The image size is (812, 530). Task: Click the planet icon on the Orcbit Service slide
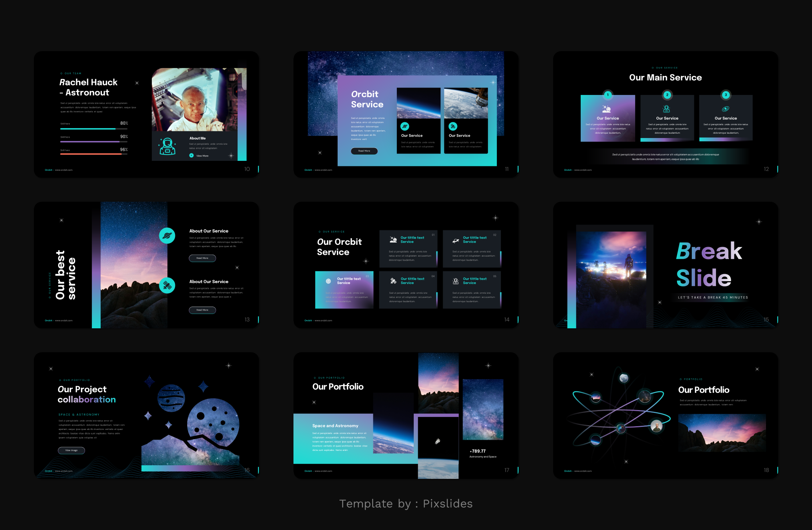point(405,126)
